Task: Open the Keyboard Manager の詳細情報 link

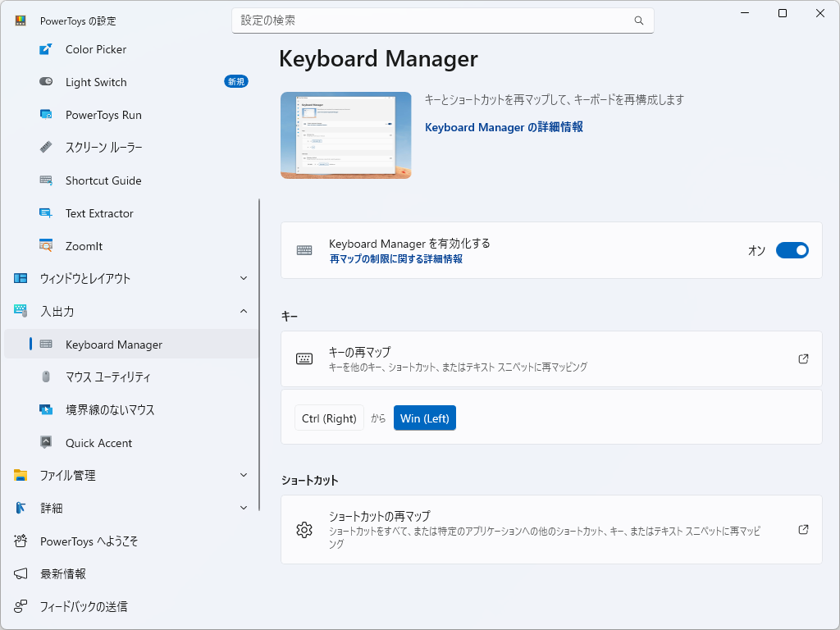Action: click(502, 127)
